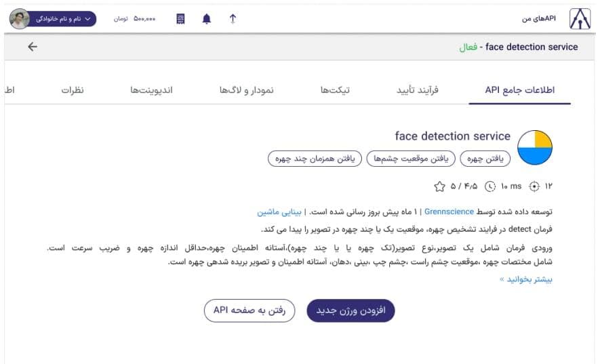
Task: Open notifications bell icon
Action: pos(207,19)
